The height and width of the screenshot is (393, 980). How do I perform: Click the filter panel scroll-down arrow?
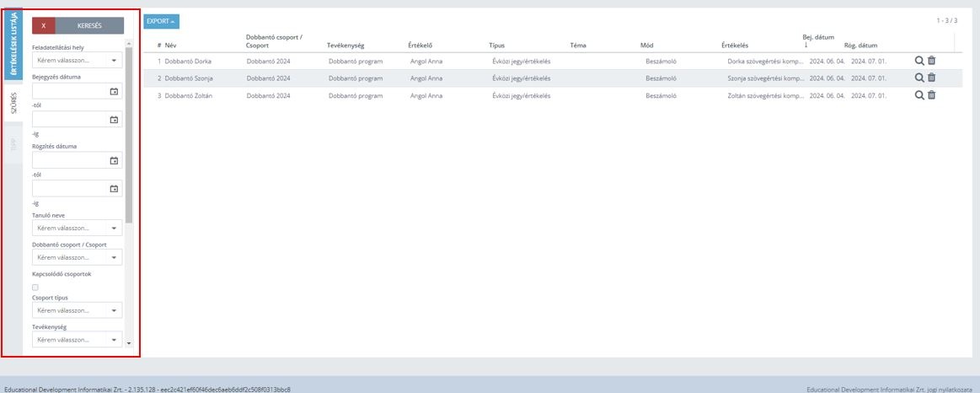coord(129,343)
